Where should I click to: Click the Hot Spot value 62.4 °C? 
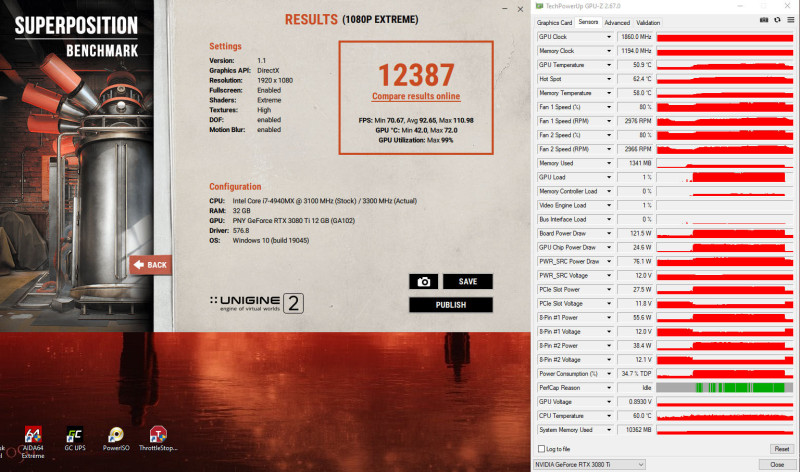635,79
